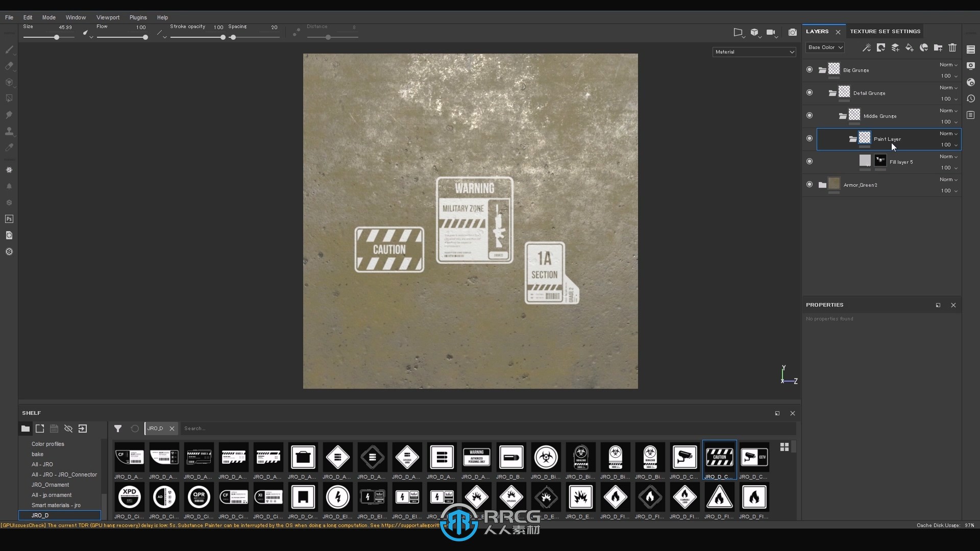Click the CAUTION sign thumbnail in viewport
This screenshot has height=551, width=980.
pyautogui.click(x=389, y=249)
